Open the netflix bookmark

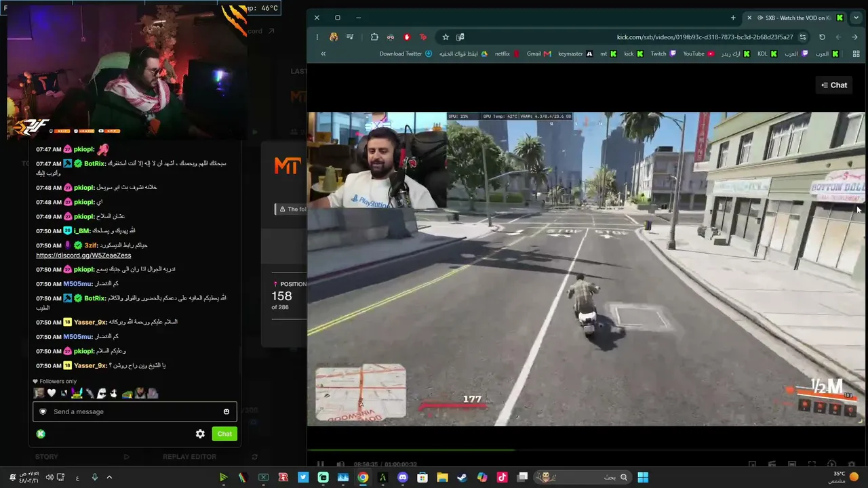(x=507, y=54)
